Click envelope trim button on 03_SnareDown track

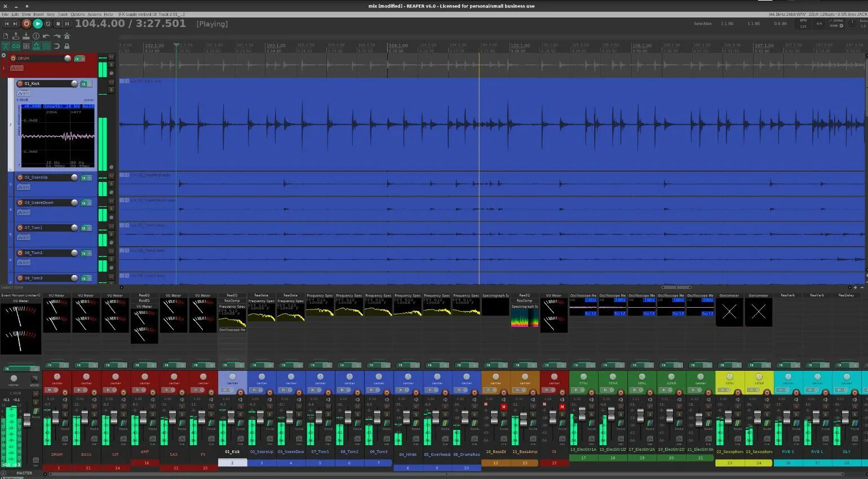coord(23,212)
